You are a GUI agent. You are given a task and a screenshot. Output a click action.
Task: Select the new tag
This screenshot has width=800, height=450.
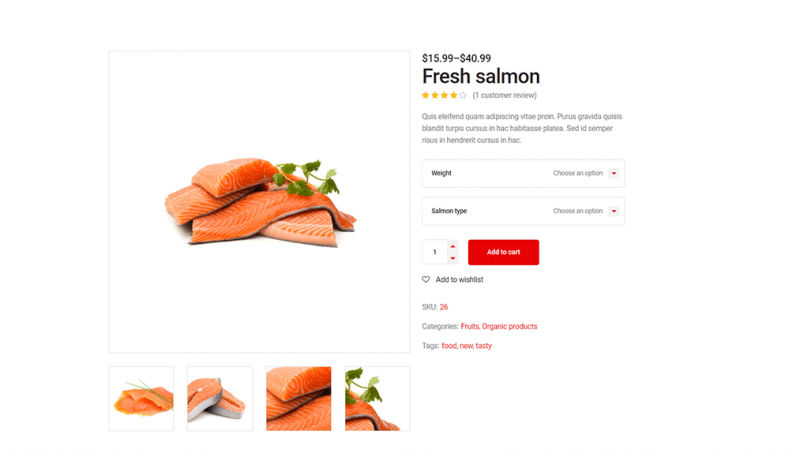[x=466, y=346]
